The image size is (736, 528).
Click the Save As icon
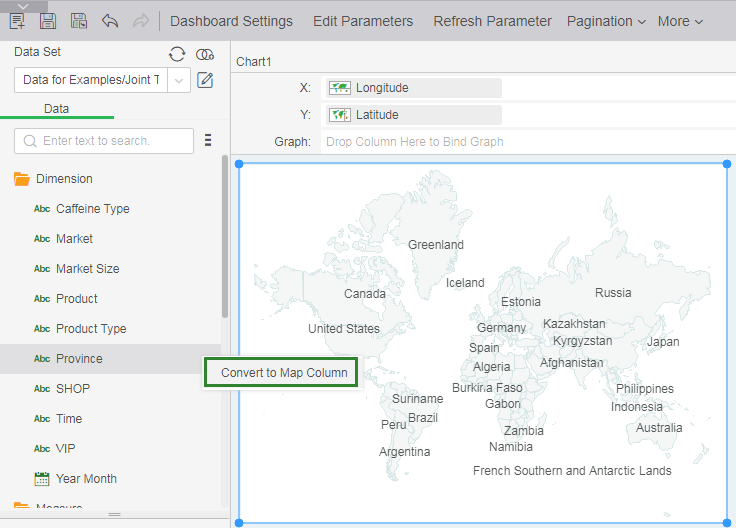(x=78, y=21)
